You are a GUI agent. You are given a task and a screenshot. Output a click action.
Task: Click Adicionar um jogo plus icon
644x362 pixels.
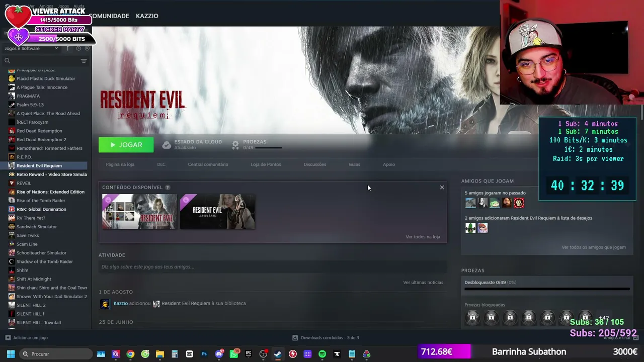(8, 338)
